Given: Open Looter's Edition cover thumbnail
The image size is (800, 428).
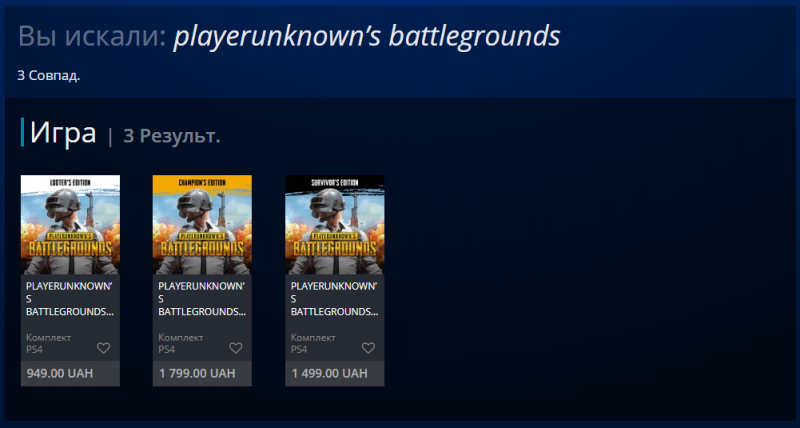Looking at the screenshot, I should click(70, 225).
